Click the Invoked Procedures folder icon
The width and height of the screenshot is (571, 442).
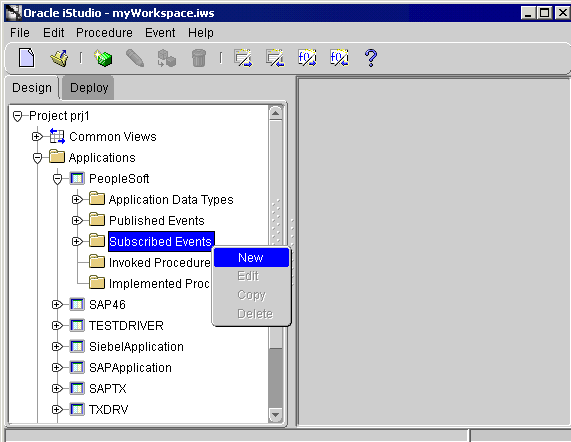pos(97,261)
